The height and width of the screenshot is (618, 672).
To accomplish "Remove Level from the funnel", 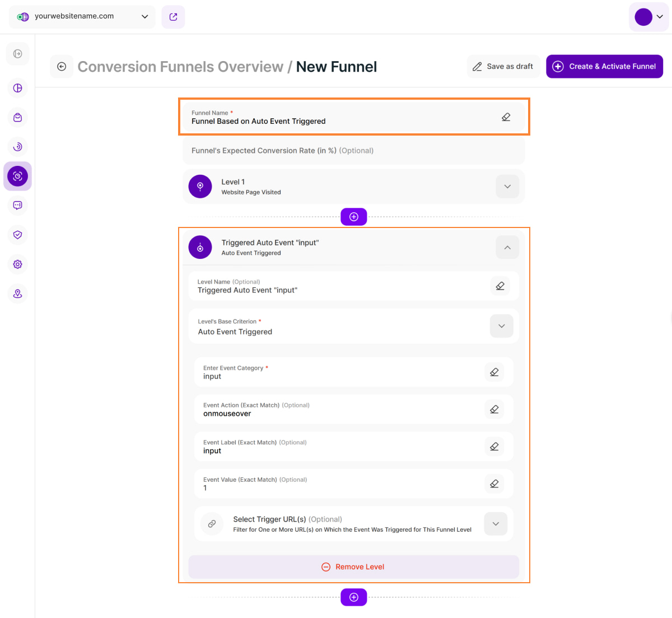I will point(353,567).
